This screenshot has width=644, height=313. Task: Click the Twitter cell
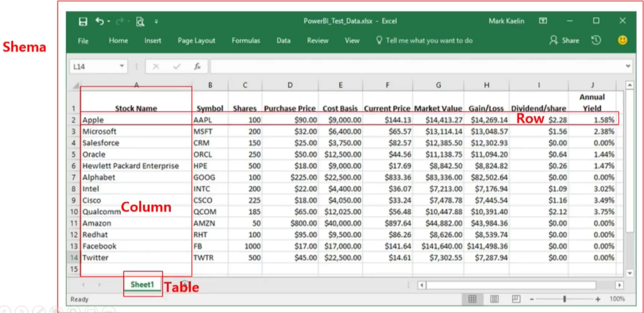pyautogui.click(x=136, y=258)
